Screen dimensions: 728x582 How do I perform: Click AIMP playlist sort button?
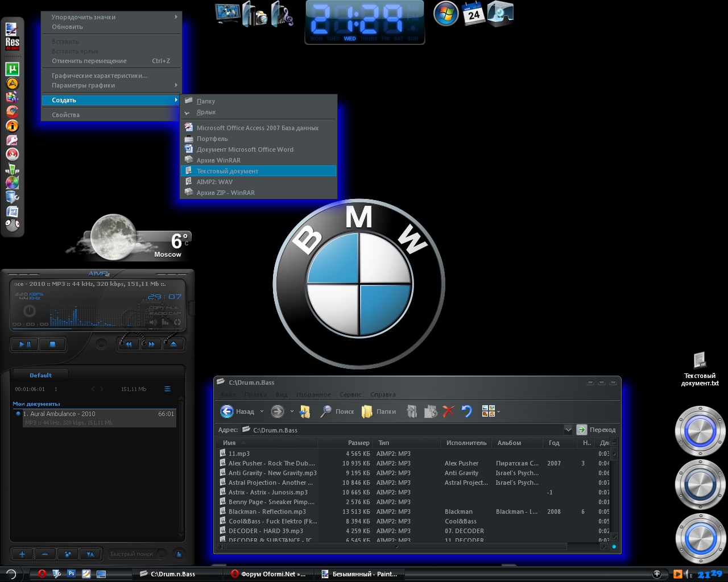(90, 554)
